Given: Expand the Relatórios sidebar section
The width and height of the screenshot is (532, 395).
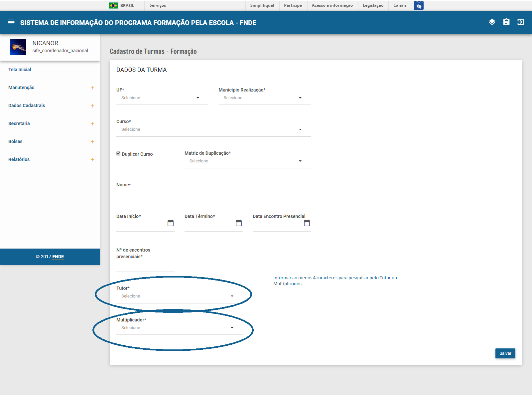Looking at the screenshot, I should 92,160.
